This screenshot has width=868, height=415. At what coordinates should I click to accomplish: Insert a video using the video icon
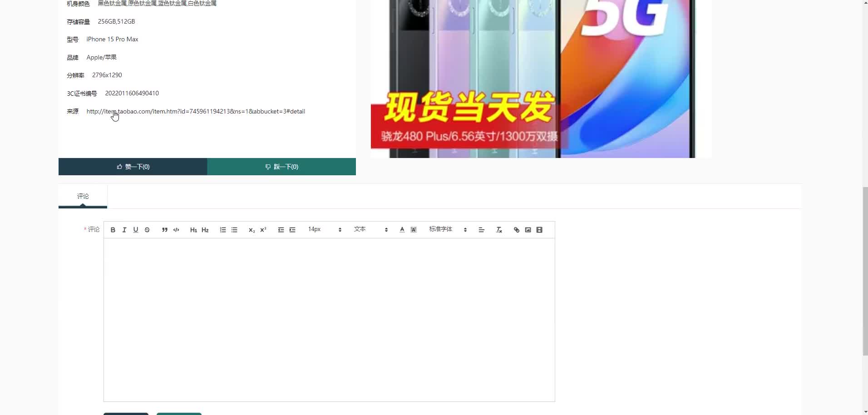coord(539,229)
